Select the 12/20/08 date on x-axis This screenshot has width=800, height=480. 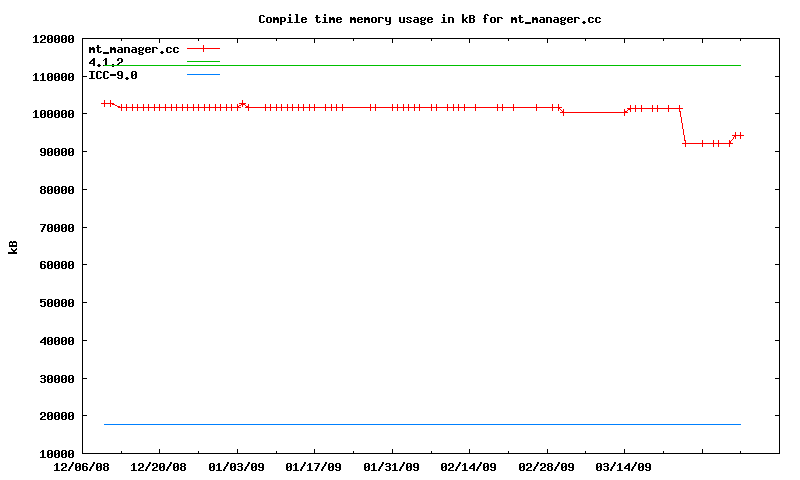[159, 467]
